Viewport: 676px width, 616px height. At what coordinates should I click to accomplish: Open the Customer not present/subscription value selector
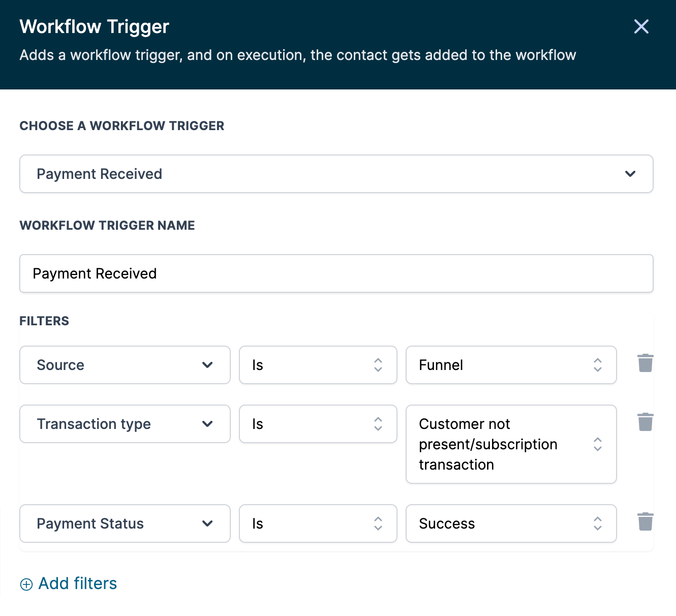pyautogui.click(x=511, y=444)
